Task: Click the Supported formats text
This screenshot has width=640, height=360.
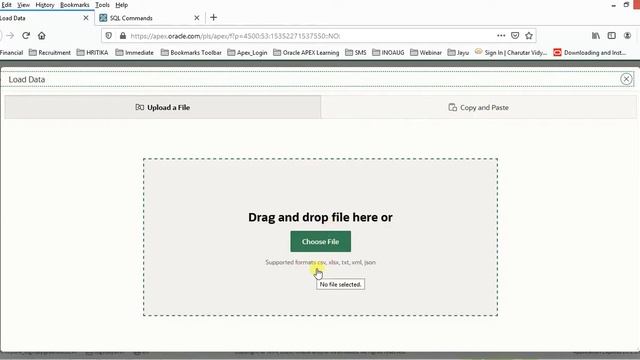Action: [320, 262]
